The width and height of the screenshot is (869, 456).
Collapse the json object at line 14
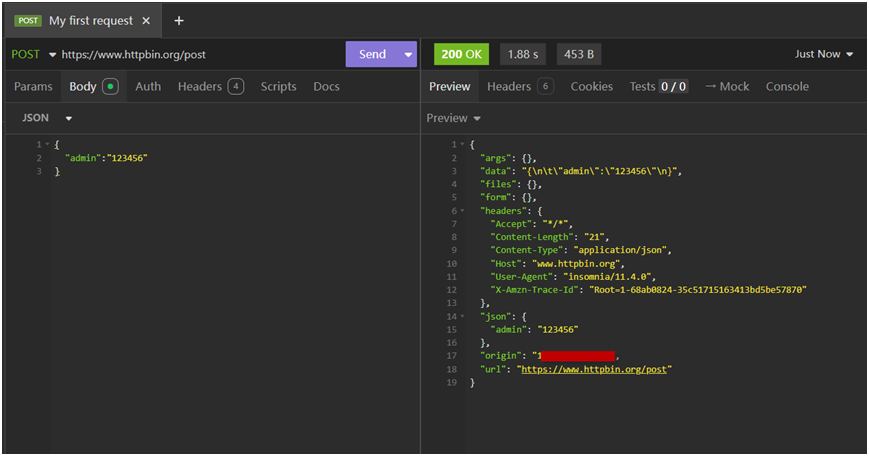pyautogui.click(x=462, y=316)
